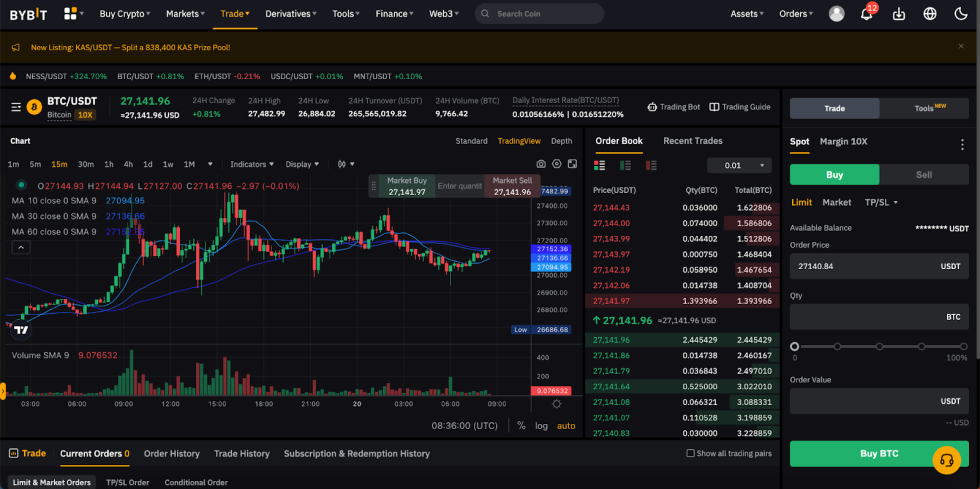Expand the TP/SL order type dropdown

[x=881, y=202]
